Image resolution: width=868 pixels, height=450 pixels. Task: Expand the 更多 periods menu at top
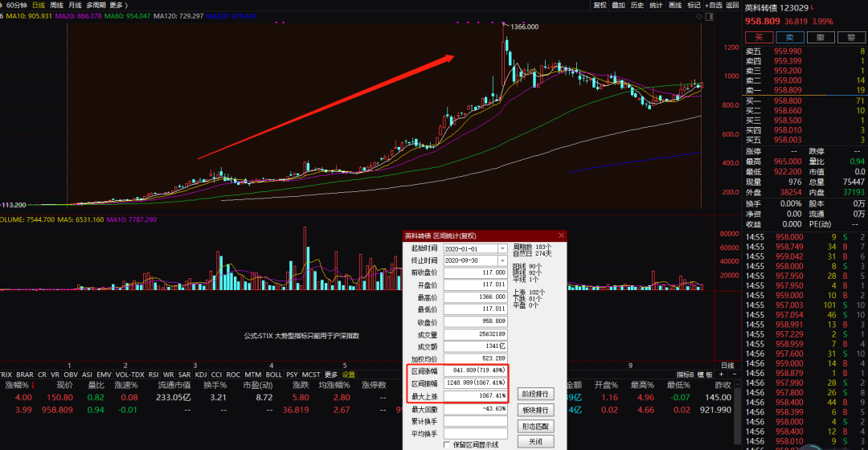[x=118, y=5]
